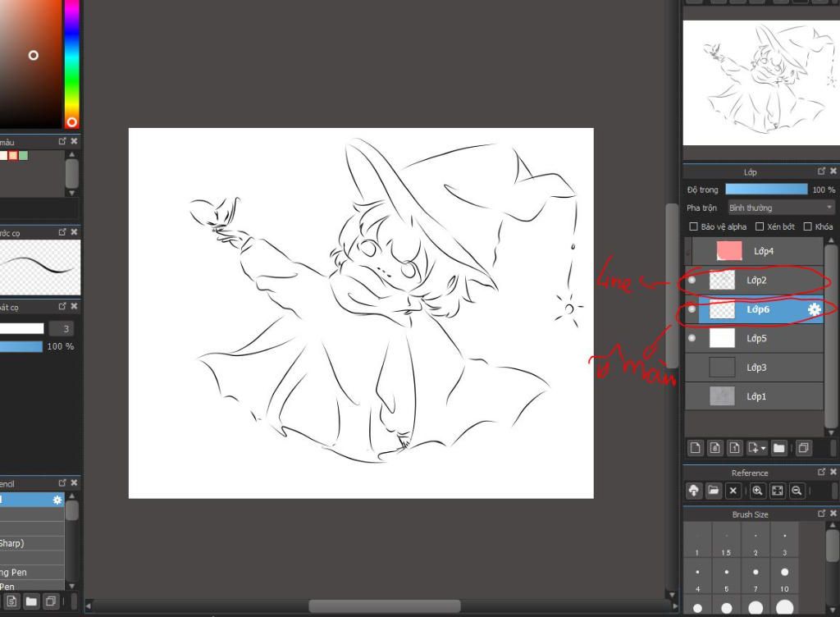
Task: Close the brush list panel
Action: [74, 482]
